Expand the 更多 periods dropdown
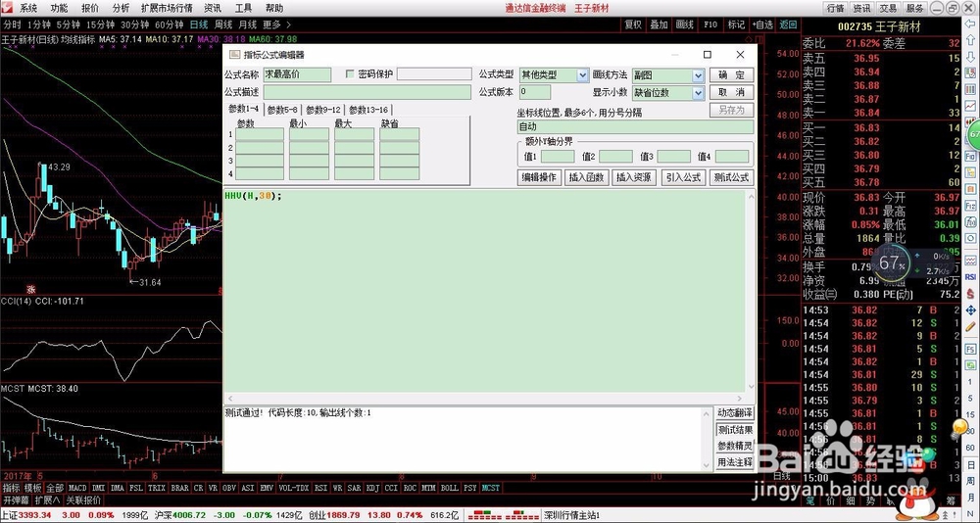This screenshot has width=980, height=523. point(275,25)
